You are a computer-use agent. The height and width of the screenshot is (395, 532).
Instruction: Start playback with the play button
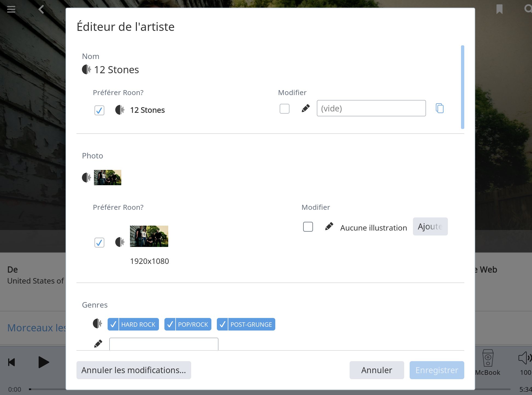click(43, 362)
